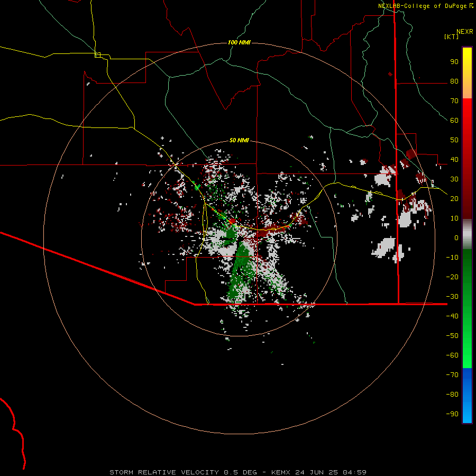
Task: Click the 90 value on the scale
Action: click(x=454, y=62)
